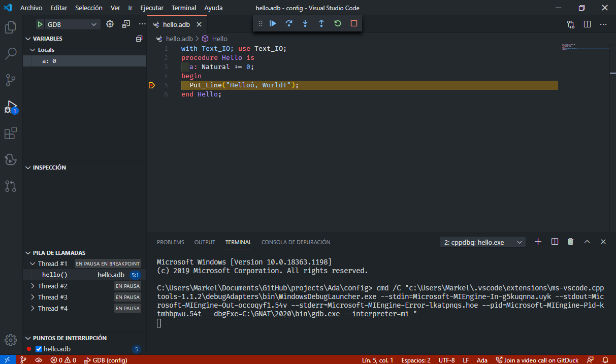The height and width of the screenshot is (364, 616).
Task: Open the Editar menu
Action: [58, 8]
